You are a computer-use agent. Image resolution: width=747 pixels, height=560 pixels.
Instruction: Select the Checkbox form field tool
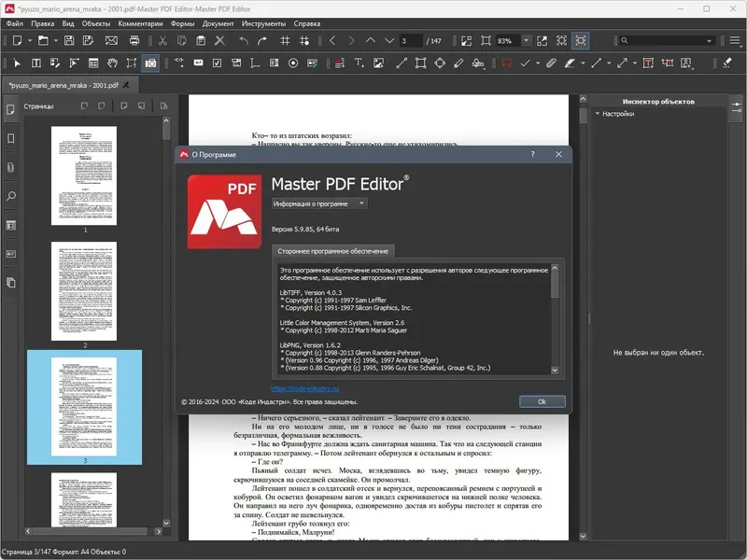217,62
